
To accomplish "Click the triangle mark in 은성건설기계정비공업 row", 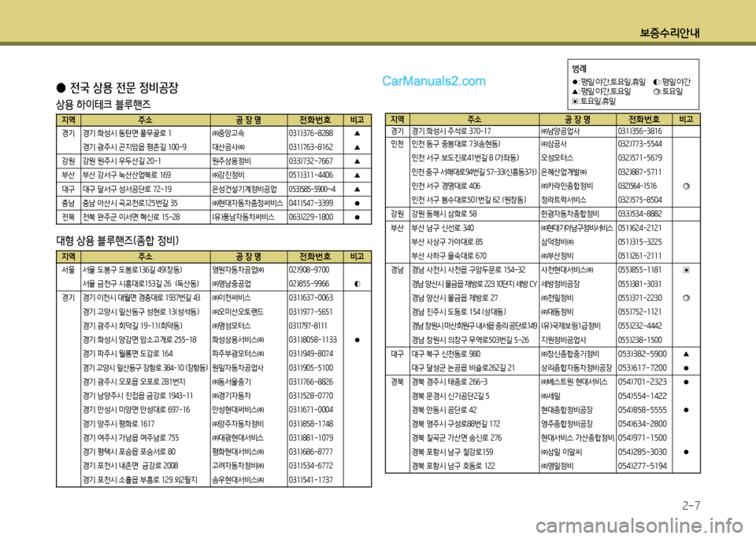I will (x=358, y=189).
